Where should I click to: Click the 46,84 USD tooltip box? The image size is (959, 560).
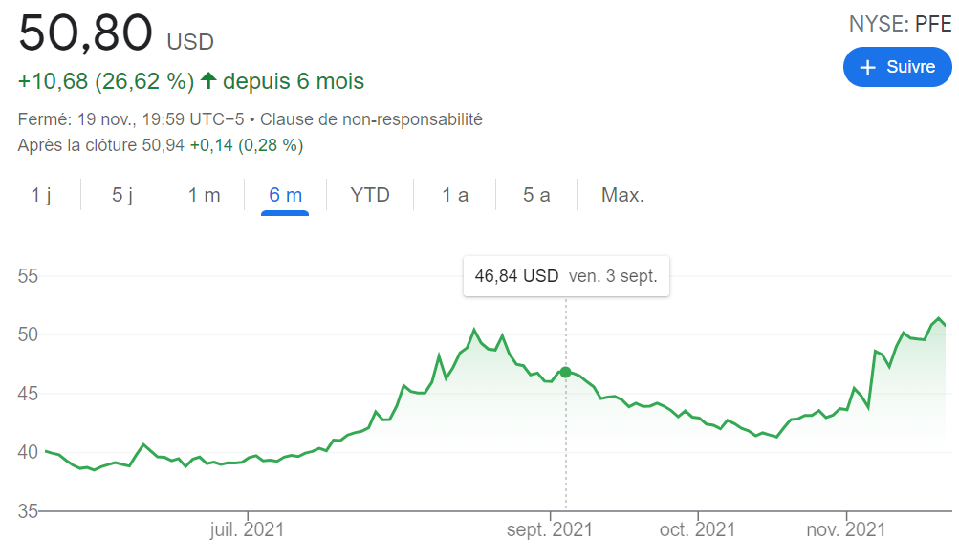point(566,276)
